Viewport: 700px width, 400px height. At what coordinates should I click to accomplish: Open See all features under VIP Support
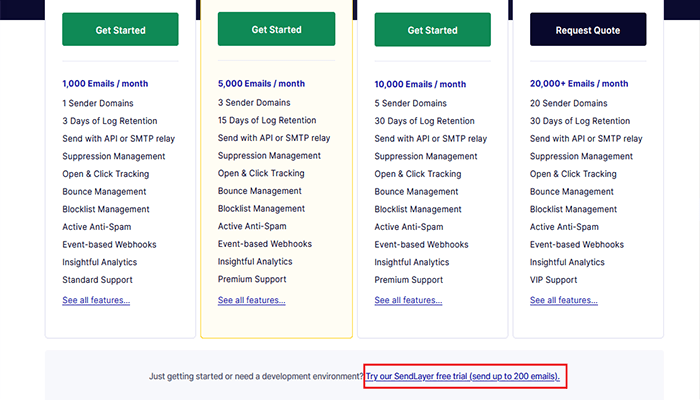point(564,300)
